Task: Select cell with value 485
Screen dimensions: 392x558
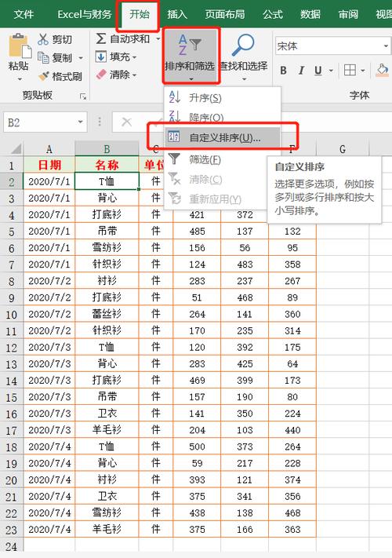Action: [197, 231]
